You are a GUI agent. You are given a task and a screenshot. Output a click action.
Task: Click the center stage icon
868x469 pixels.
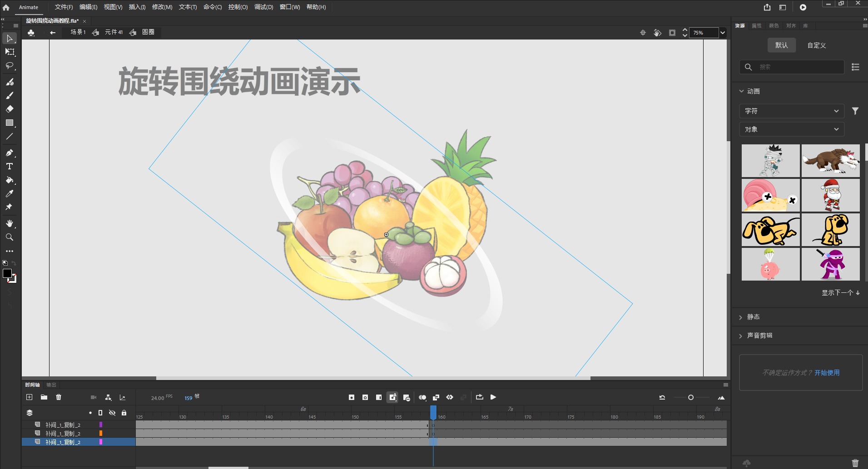(643, 33)
